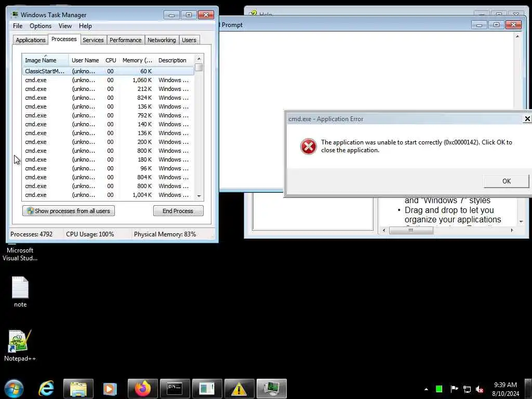Screen dimensions: 532x399
Task: Open the clock showing 9:39 AM
Action: click(505, 389)
